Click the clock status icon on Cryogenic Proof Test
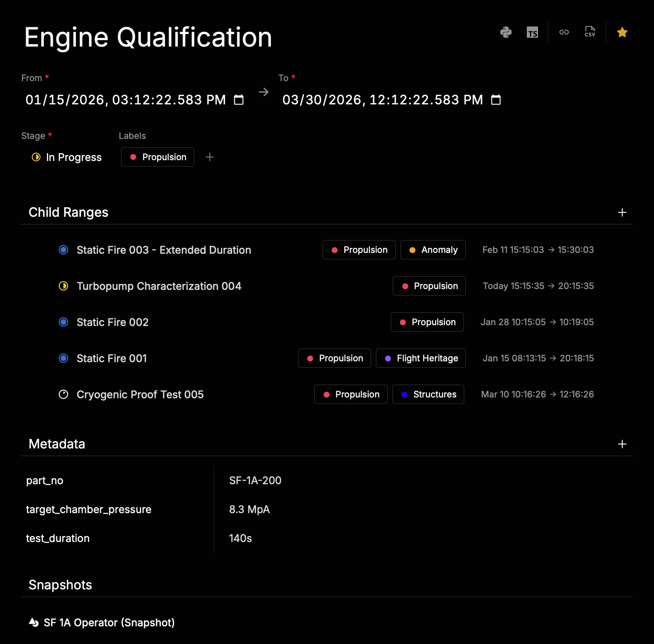Viewport: 654px width, 644px height. pyautogui.click(x=63, y=394)
